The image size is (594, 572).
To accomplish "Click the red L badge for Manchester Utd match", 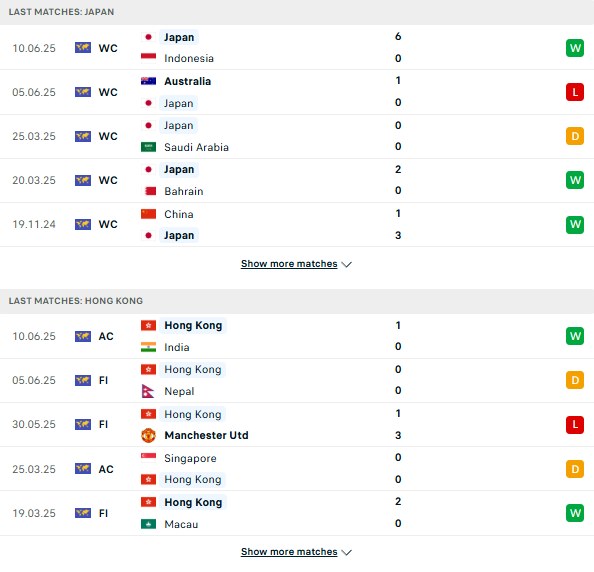I will click(x=575, y=424).
